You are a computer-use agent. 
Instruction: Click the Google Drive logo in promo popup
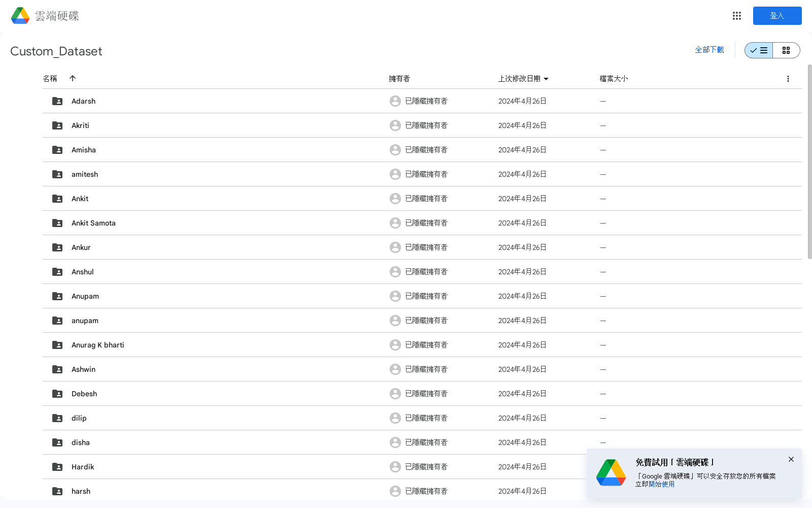pyautogui.click(x=611, y=472)
